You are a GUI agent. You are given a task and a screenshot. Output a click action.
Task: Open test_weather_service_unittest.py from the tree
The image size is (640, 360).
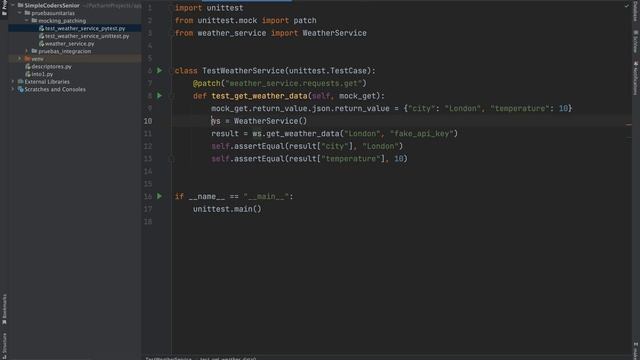(87, 36)
